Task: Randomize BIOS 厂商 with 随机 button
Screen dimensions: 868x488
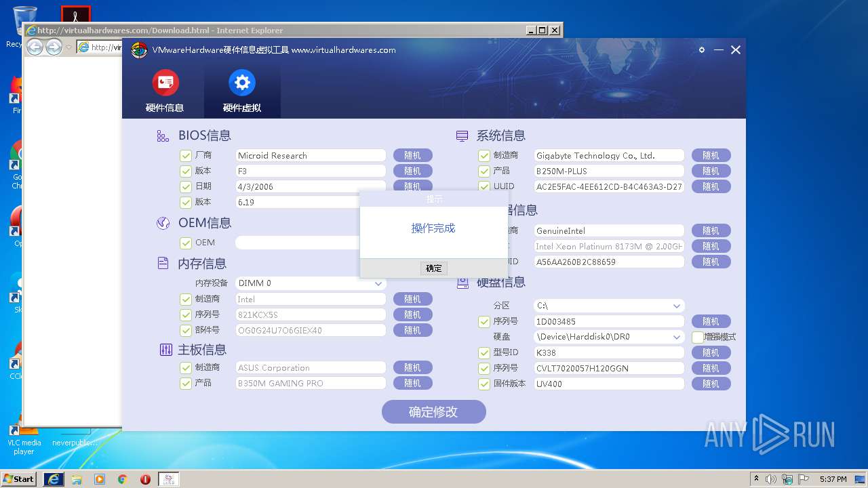Action: click(x=412, y=155)
